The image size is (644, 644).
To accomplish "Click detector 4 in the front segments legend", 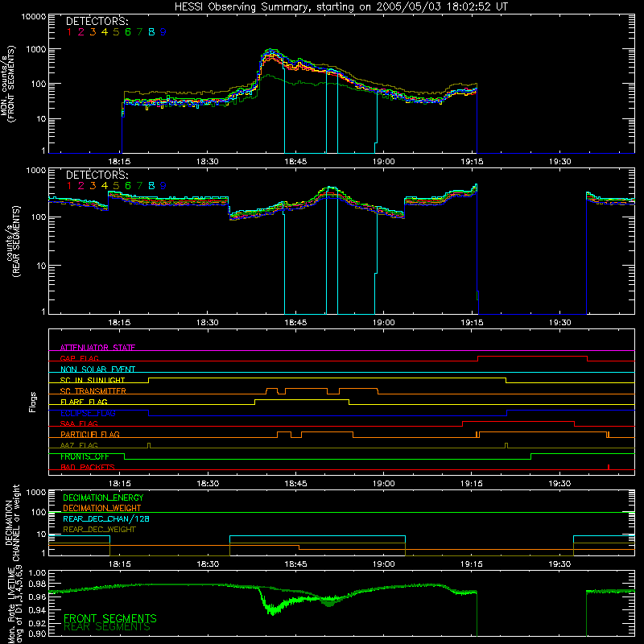I will click(x=105, y=32).
